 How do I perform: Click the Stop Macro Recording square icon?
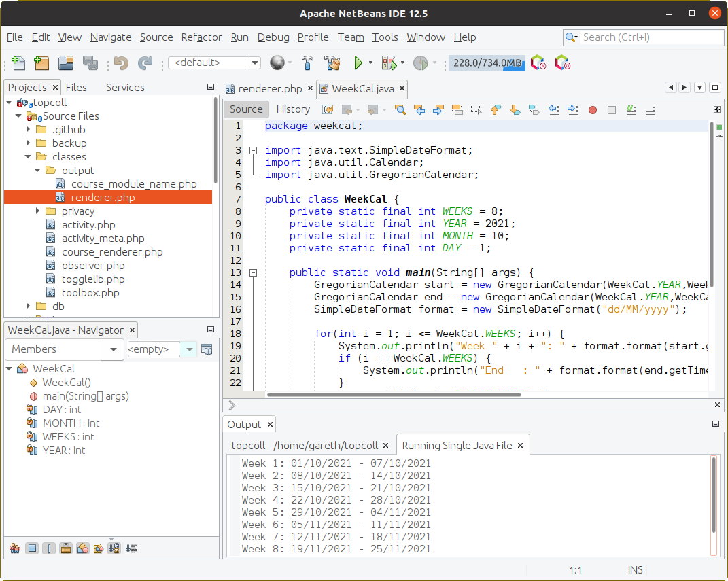pyautogui.click(x=612, y=110)
